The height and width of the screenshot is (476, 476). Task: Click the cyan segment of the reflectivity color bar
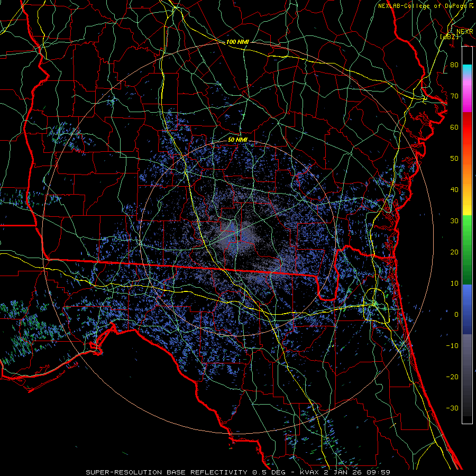(x=467, y=70)
